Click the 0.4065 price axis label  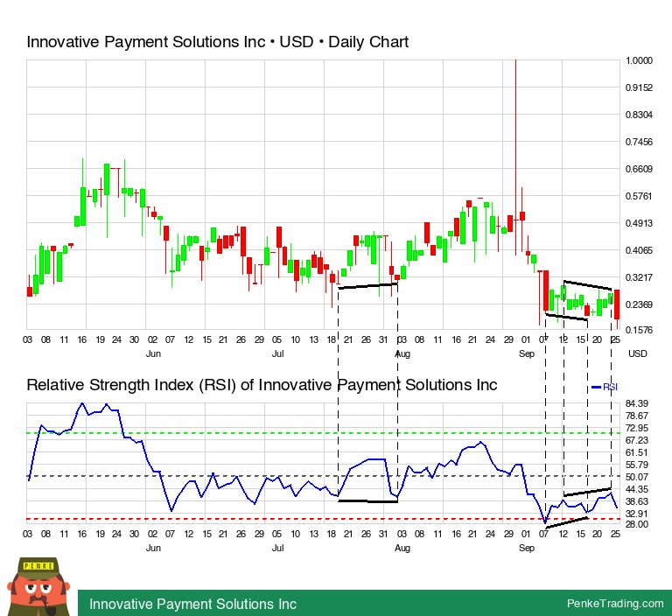point(639,250)
